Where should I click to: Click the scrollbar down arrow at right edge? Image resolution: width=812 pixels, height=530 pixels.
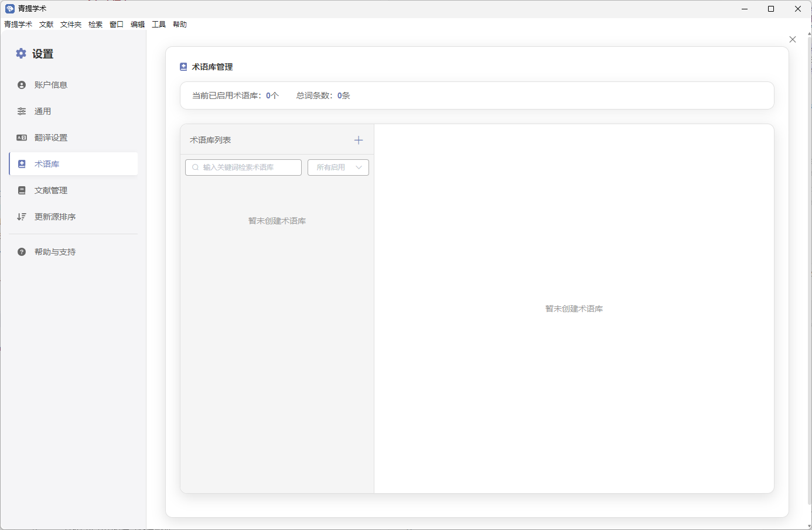[x=809, y=525]
